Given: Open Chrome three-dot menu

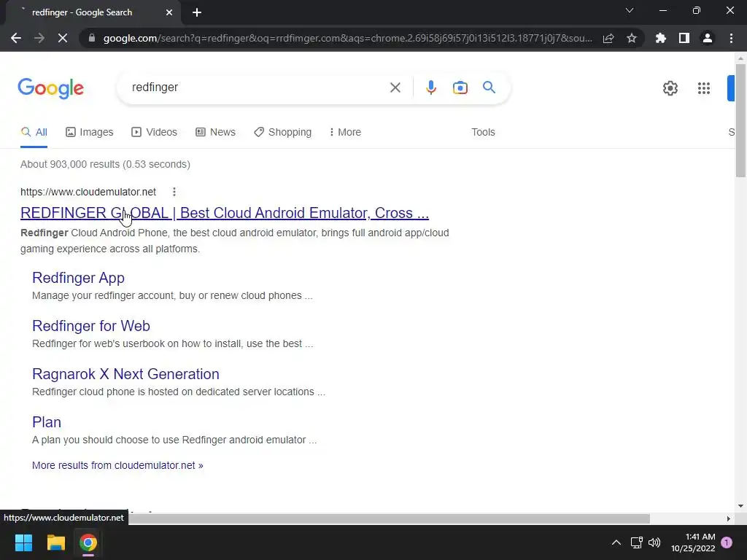Looking at the screenshot, I should click(x=731, y=38).
